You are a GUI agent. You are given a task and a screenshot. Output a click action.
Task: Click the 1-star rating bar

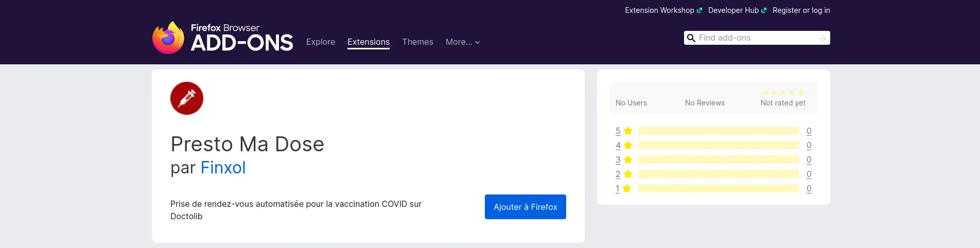[x=719, y=188]
